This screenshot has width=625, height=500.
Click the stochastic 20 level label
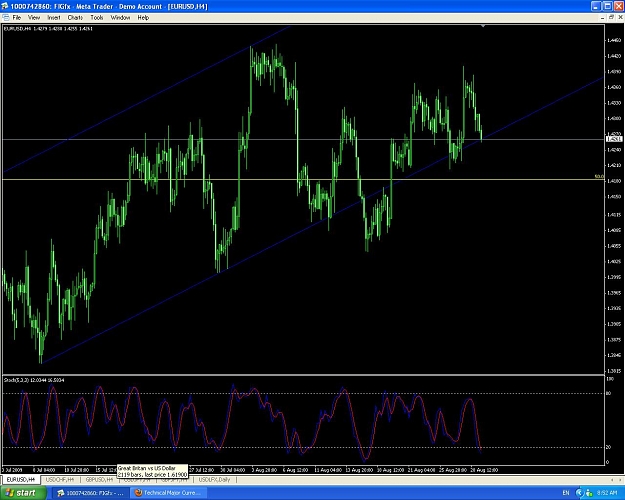[x=608, y=447]
